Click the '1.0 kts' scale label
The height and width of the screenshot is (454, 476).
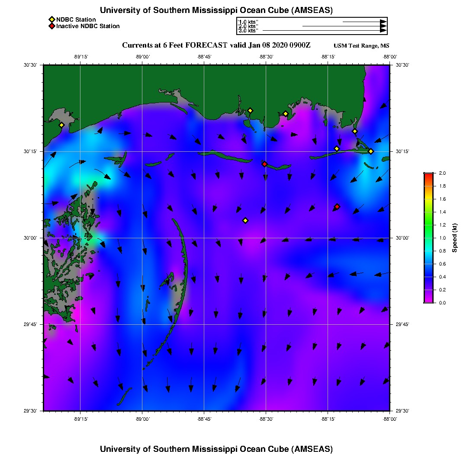pyautogui.click(x=248, y=22)
